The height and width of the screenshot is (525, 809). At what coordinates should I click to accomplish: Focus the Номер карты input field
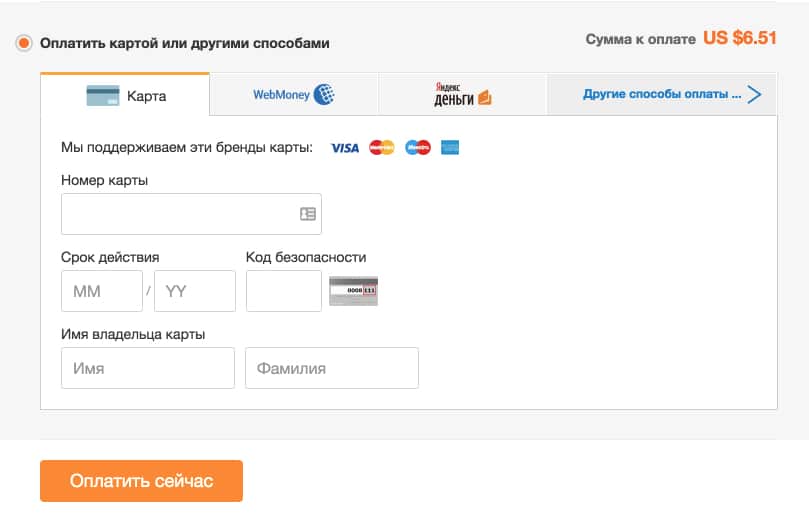pyautogui.click(x=180, y=214)
